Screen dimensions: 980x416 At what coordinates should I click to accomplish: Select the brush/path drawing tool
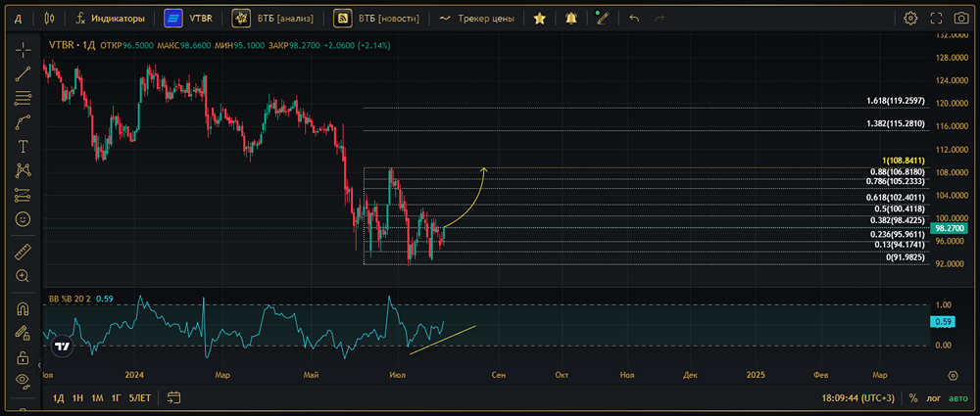[24, 121]
